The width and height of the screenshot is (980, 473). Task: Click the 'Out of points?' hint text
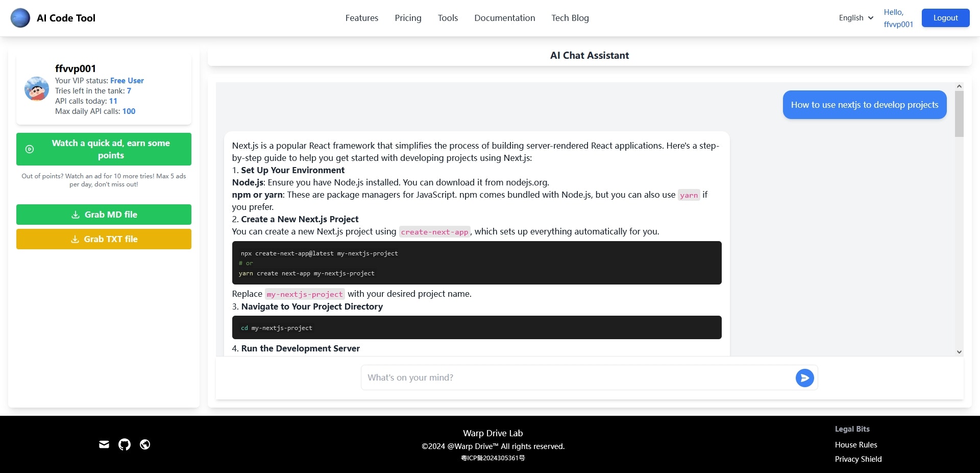tap(104, 180)
